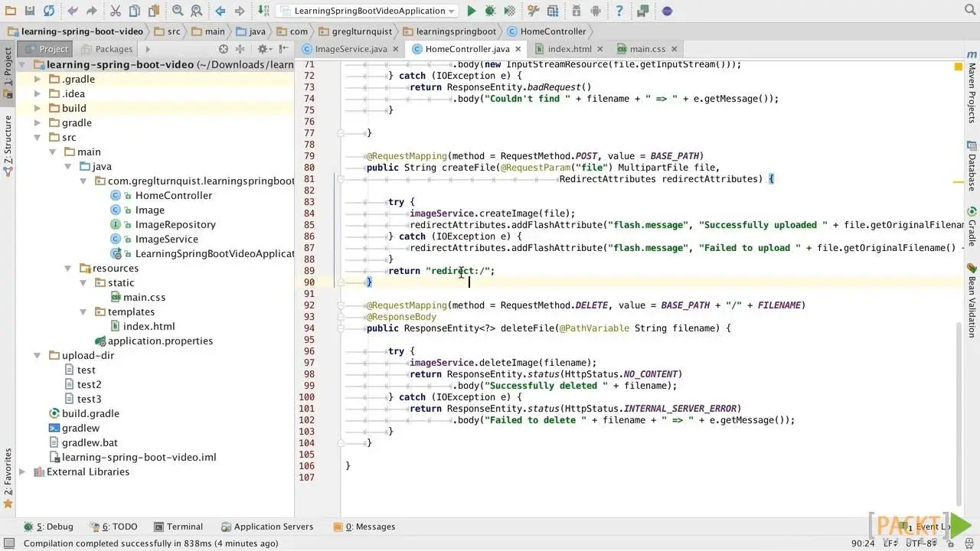The width and height of the screenshot is (980, 551).
Task: Switch to the index.html tab
Action: click(x=570, y=49)
